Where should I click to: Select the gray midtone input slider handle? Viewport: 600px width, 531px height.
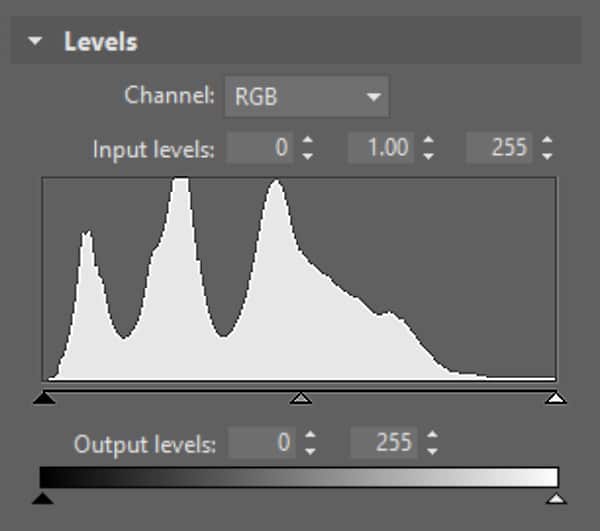point(301,398)
